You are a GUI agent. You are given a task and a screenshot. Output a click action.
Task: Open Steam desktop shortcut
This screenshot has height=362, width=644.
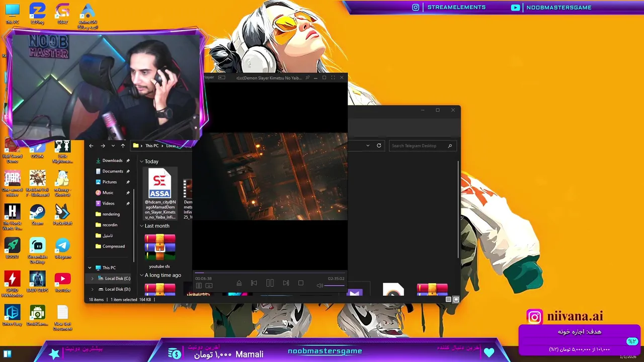coord(37,215)
